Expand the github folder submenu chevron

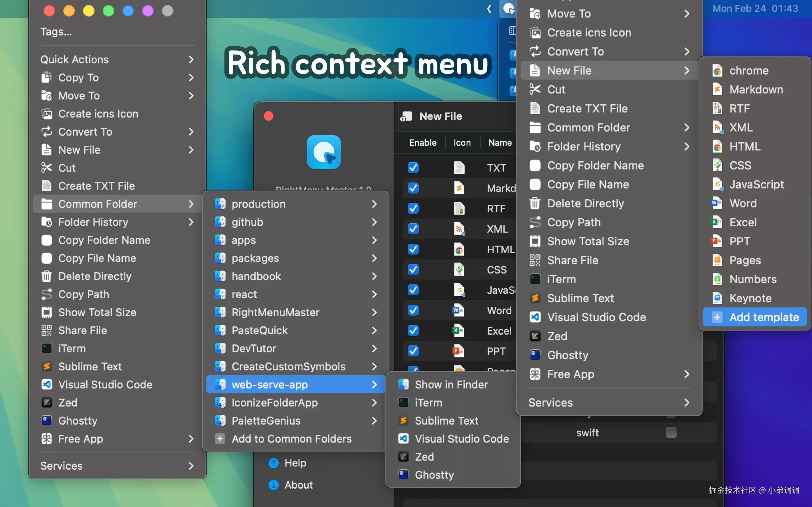[374, 222]
